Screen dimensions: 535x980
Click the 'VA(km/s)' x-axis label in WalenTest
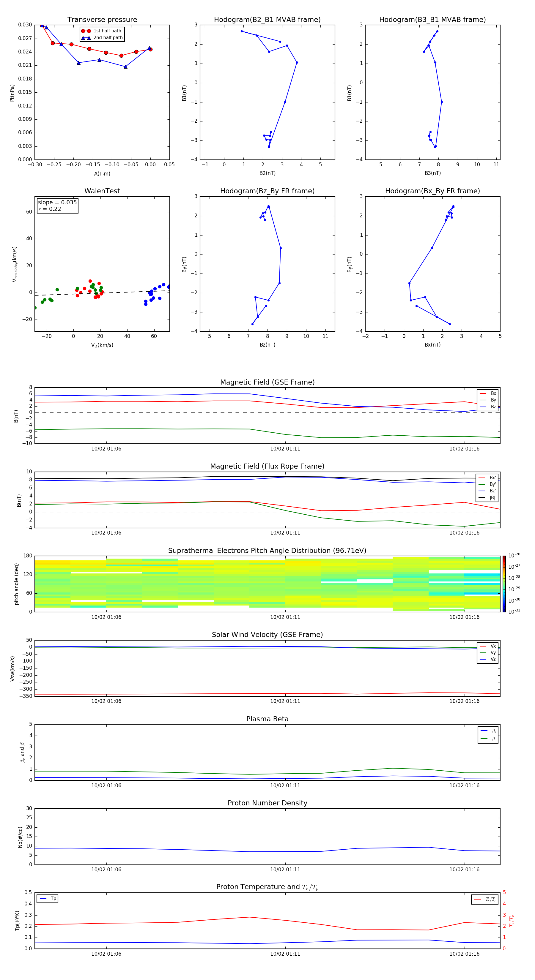(x=102, y=345)
